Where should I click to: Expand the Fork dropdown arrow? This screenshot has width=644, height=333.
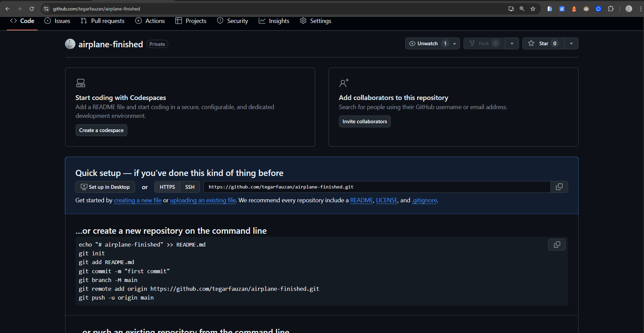tap(512, 44)
